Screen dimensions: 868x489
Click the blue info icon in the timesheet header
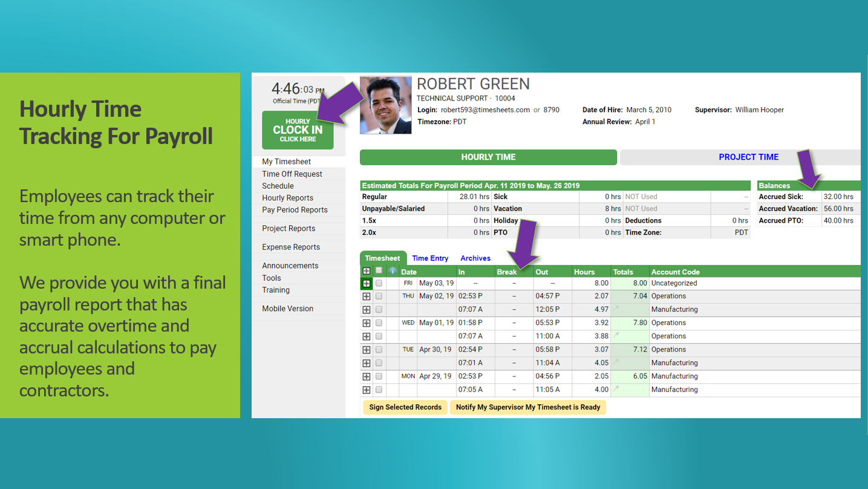tap(392, 271)
